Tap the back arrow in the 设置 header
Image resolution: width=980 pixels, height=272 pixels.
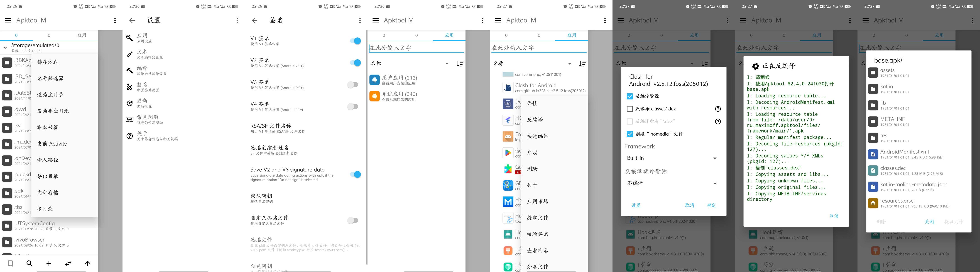[x=132, y=21]
